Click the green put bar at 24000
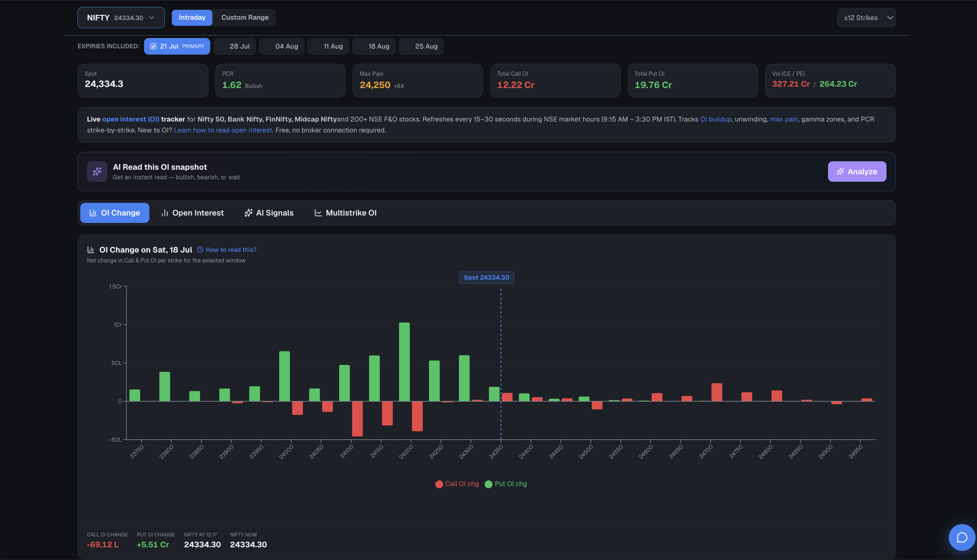Screen dimensions: 977x560 [285, 376]
